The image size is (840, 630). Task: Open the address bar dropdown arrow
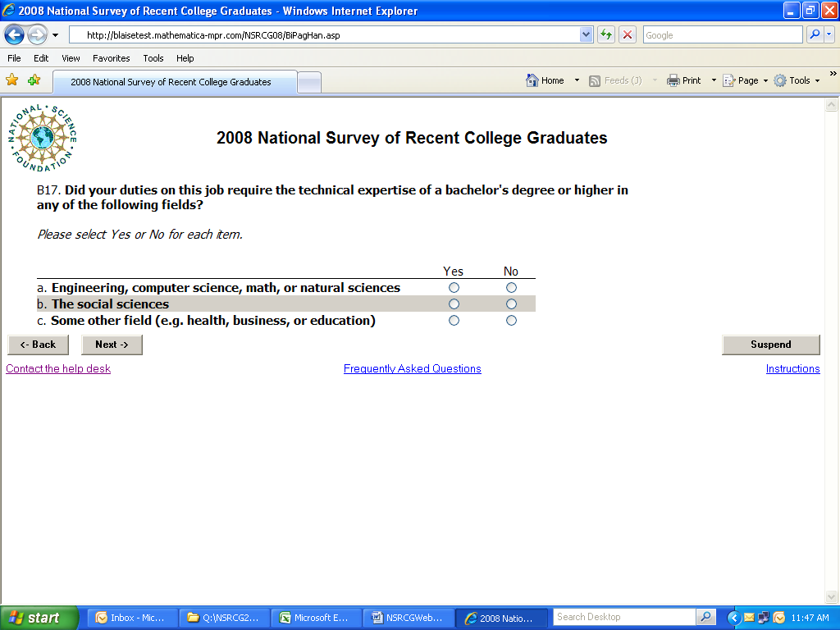(586, 35)
